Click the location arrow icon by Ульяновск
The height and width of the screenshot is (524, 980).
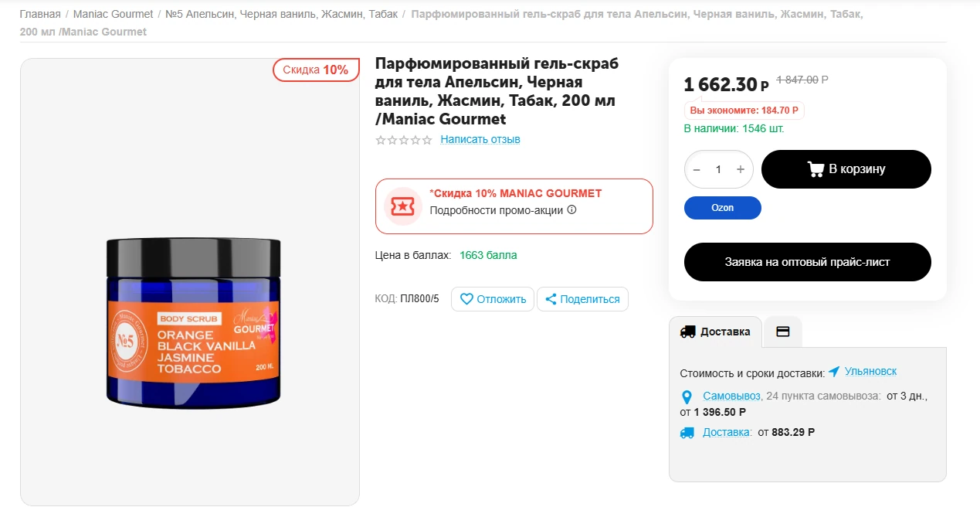[834, 372]
